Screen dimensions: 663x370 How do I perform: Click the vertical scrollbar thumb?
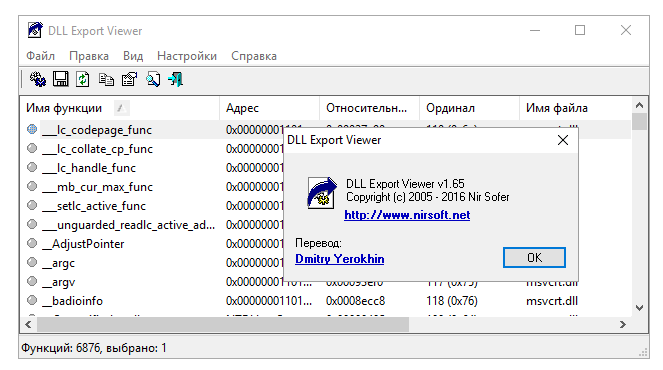click(639, 121)
